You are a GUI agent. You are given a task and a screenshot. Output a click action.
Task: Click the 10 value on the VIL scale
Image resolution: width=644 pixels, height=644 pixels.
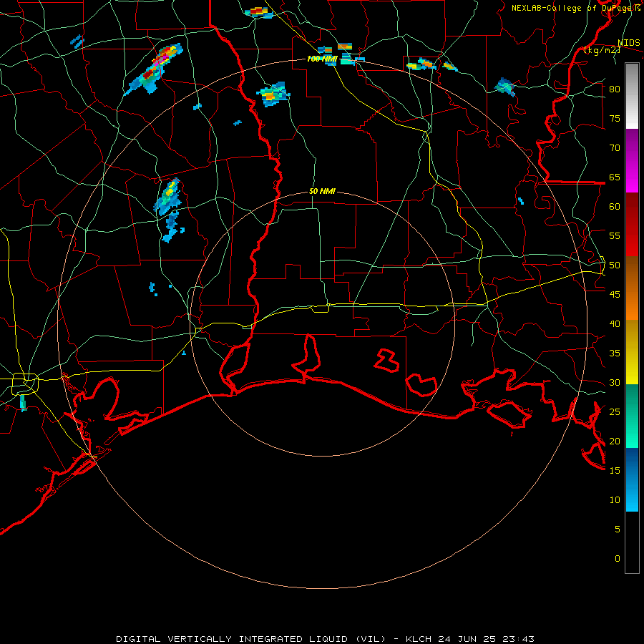click(615, 500)
